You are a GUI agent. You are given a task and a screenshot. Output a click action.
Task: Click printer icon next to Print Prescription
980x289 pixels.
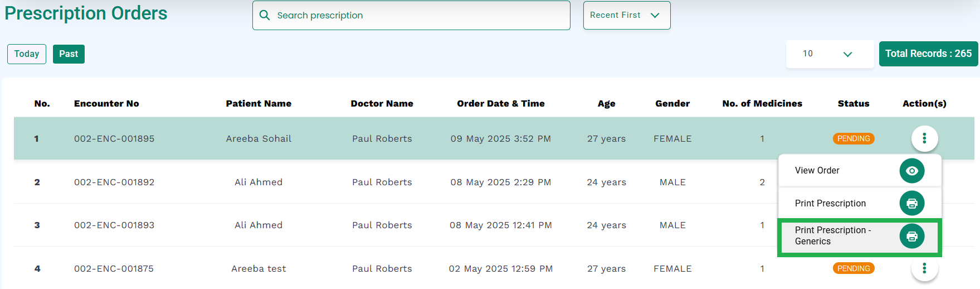912,204
